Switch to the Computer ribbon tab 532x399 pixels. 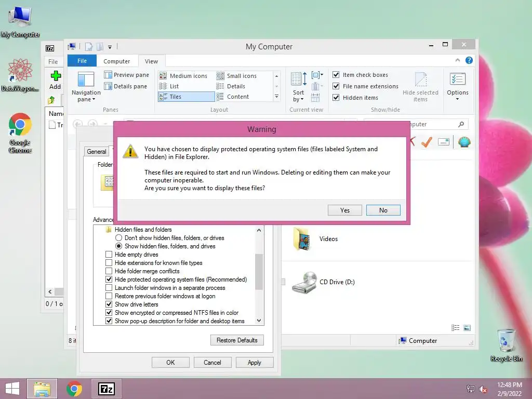click(117, 61)
